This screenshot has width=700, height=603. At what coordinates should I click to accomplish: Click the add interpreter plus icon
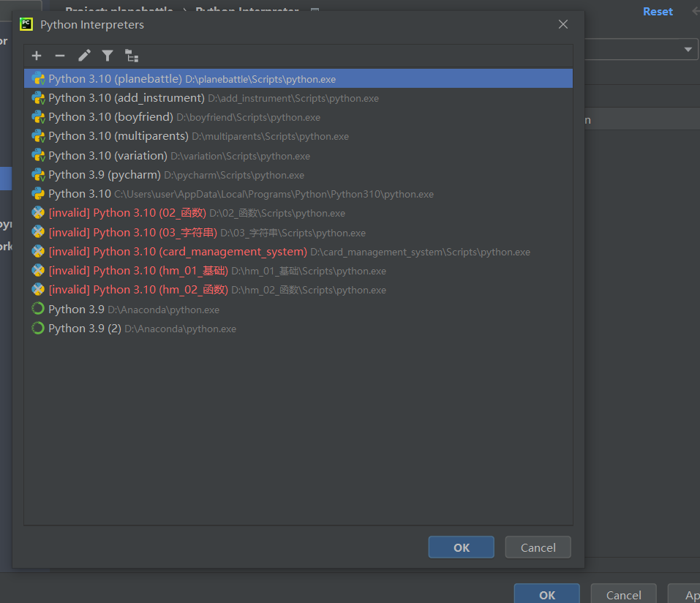click(37, 56)
